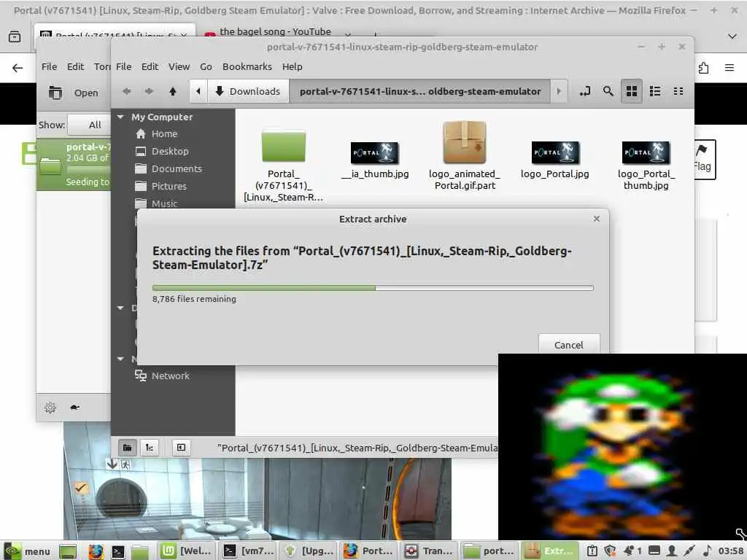The height and width of the screenshot is (560, 747).
Task: Open file manager File menu
Action: 123,66
